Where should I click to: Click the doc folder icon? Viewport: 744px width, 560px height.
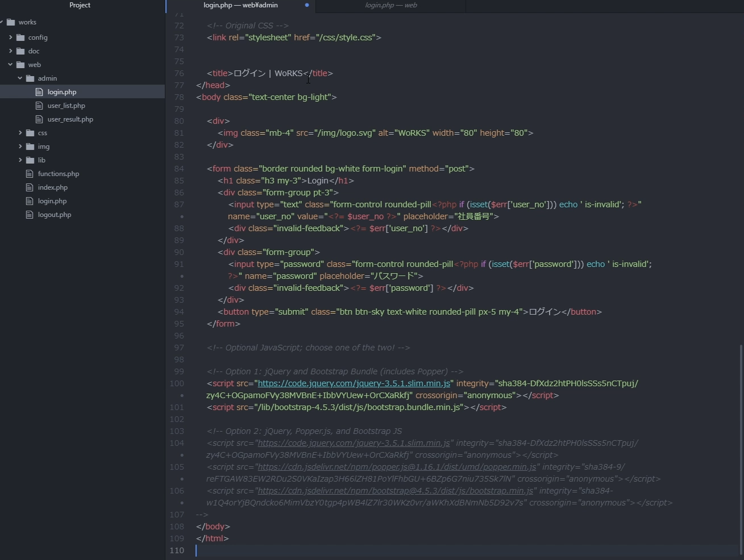tap(20, 51)
